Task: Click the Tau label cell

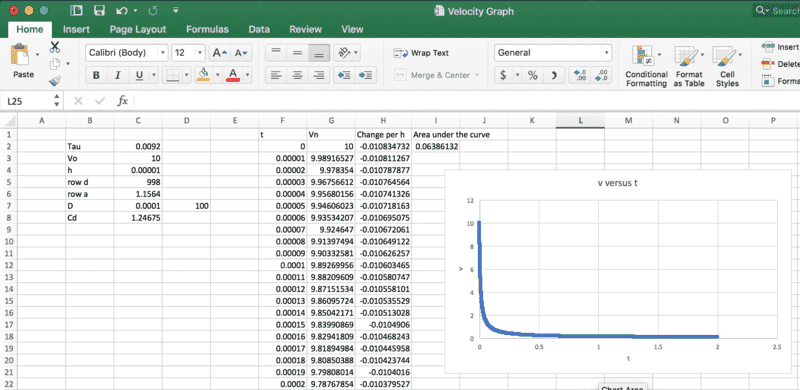Action: [x=90, y=146]
